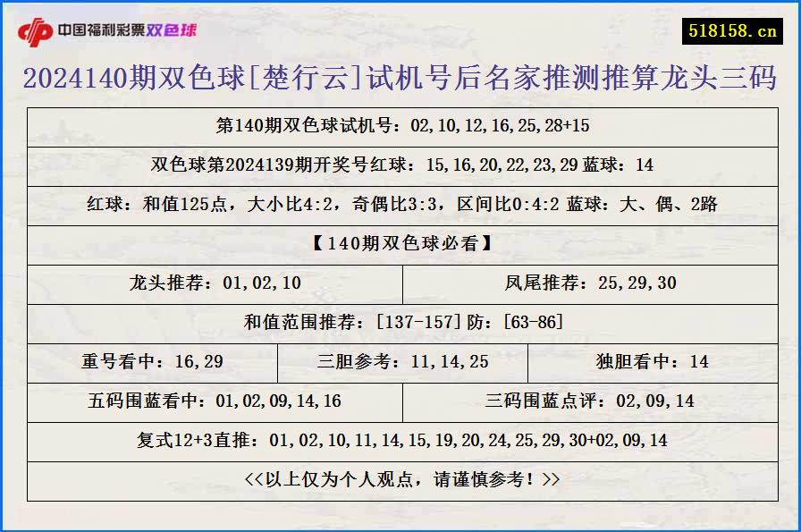
Task: Click the 凤尾推荐 cell showing 25,29,30
Action: [588, 283]
